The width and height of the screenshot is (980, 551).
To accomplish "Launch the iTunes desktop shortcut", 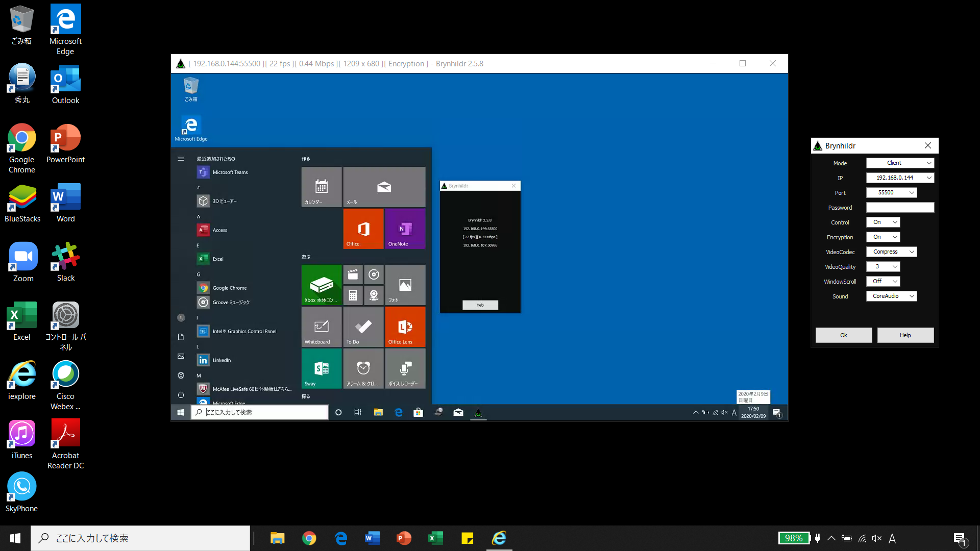I will click(21, 439).
